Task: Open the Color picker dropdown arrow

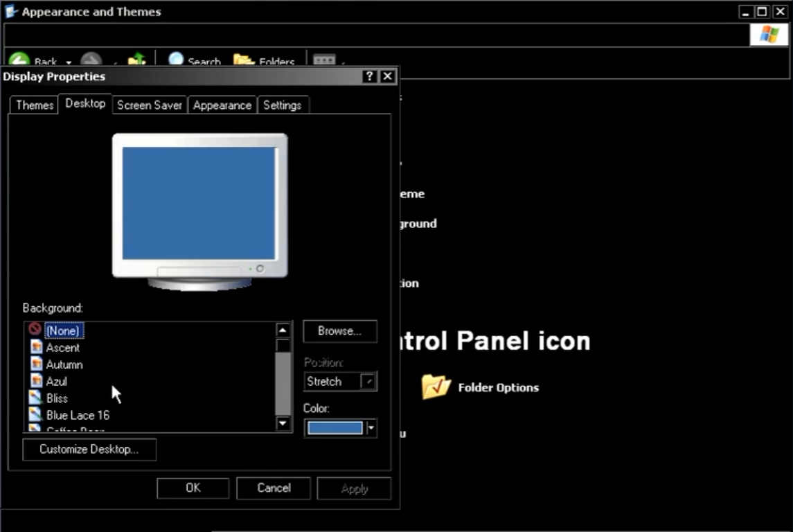Action: click(x=371, y=428)
